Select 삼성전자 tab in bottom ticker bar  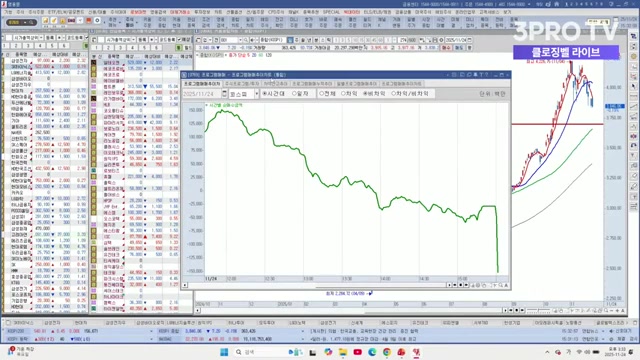click(x=52, y=322)
